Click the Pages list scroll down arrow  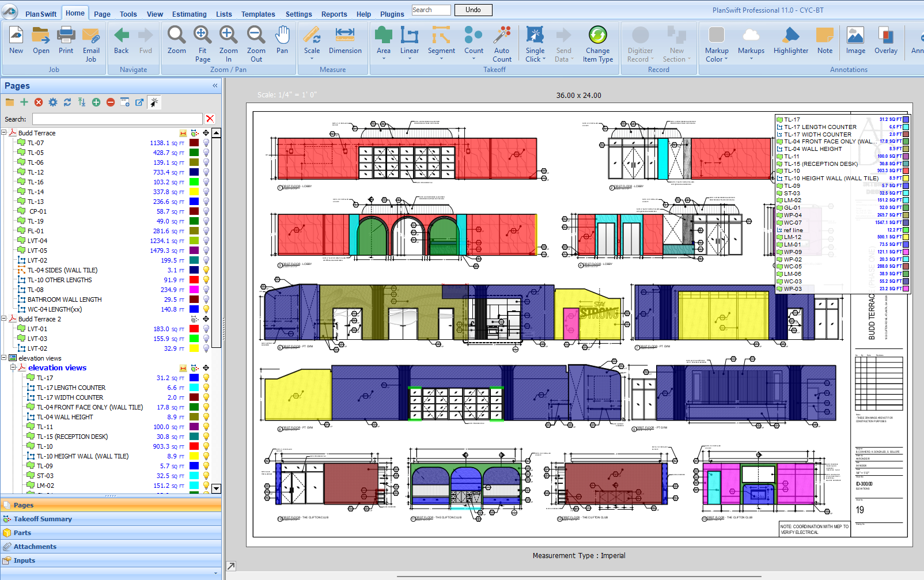tap(216, 488)
